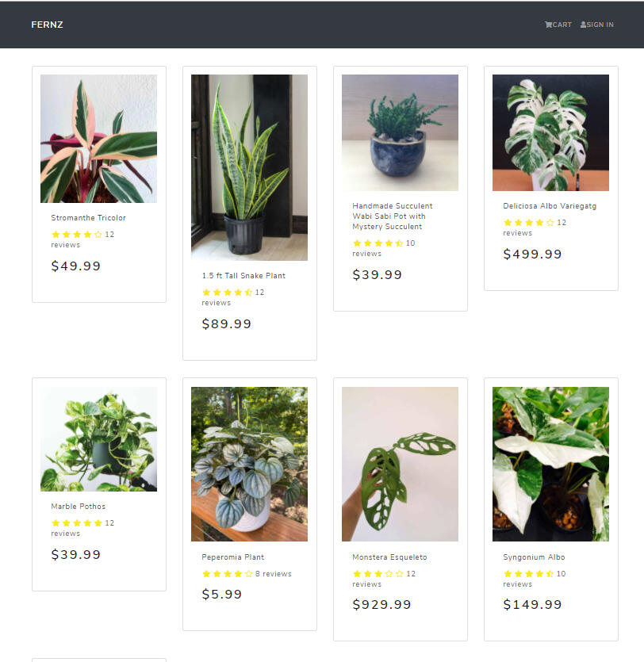Click the star rating of Monstera Esqueleto
The width and height of the screenshot is (644, 662).
378,574
